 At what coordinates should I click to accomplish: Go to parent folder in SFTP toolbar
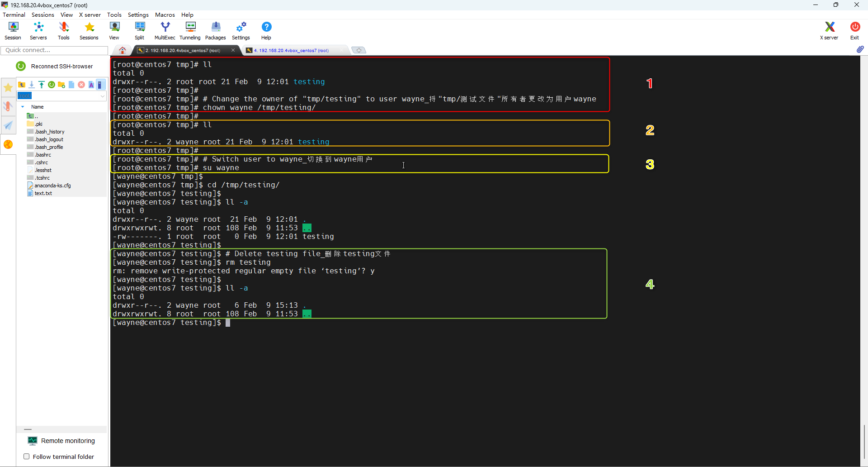click(x=22, y=85)
